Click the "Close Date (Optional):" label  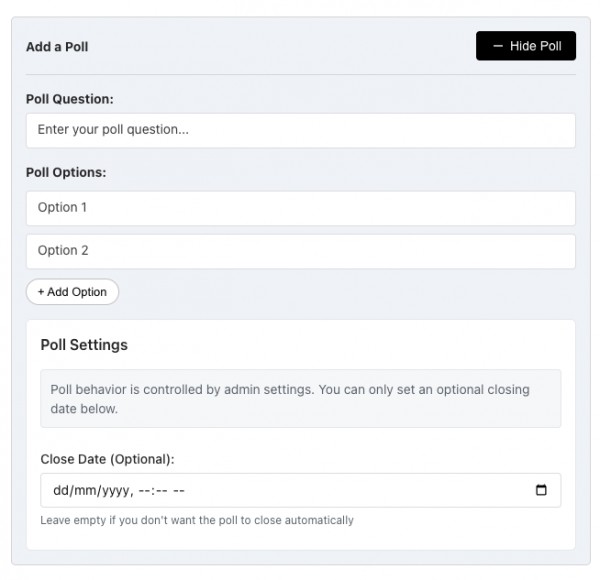[107, 459]
